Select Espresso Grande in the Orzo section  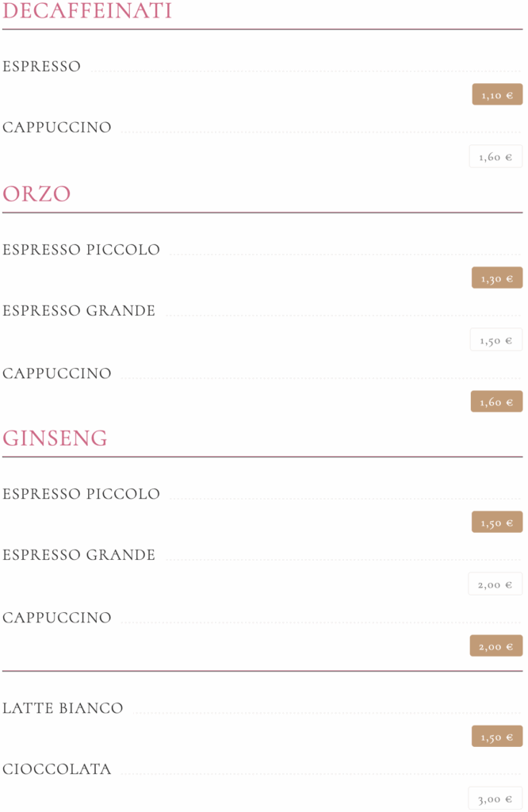[78, 311]
